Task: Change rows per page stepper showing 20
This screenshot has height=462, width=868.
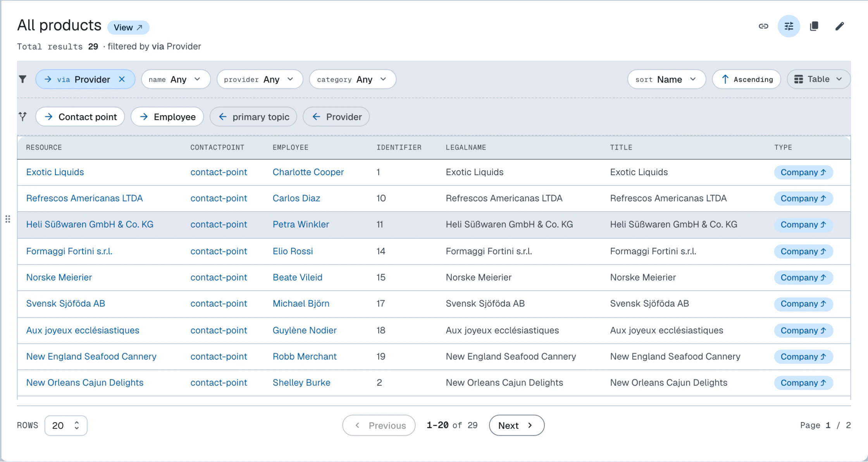Action: (x=66, y=426)
